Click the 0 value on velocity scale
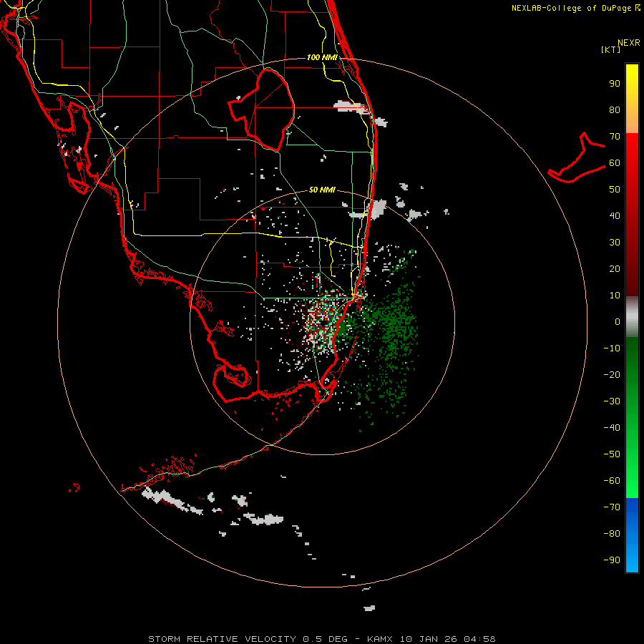The width and height of the screenshot is (644, 644). [618, 321]
